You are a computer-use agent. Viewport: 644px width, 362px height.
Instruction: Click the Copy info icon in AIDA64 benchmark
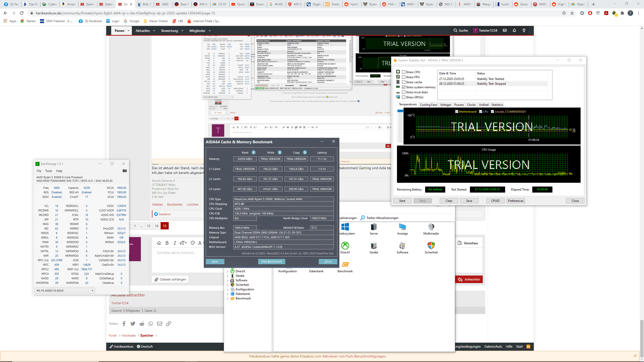tap(305, 152)
